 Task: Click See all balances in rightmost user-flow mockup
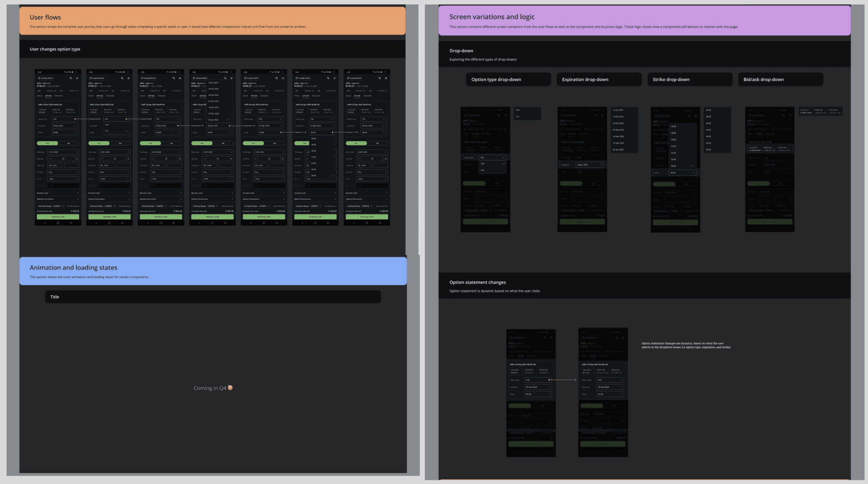pyautogui.click(x=381, y=206)
